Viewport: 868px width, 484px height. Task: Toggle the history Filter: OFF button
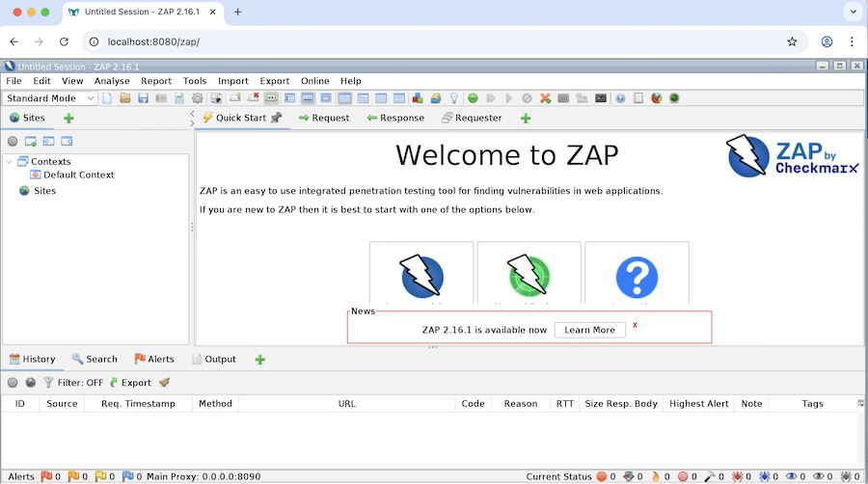(73, 383)
